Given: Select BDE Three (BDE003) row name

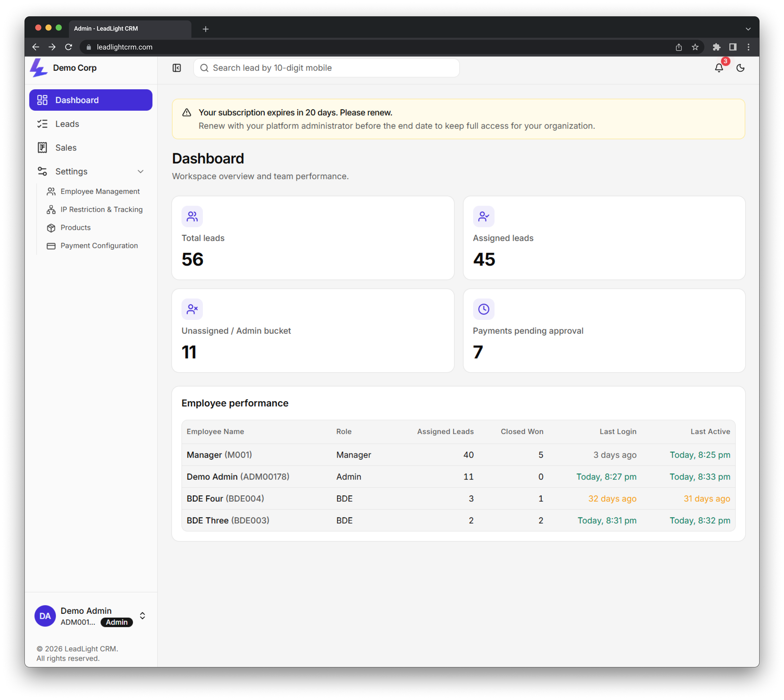Looking at the screenshot, I should [x=228, y=521].
